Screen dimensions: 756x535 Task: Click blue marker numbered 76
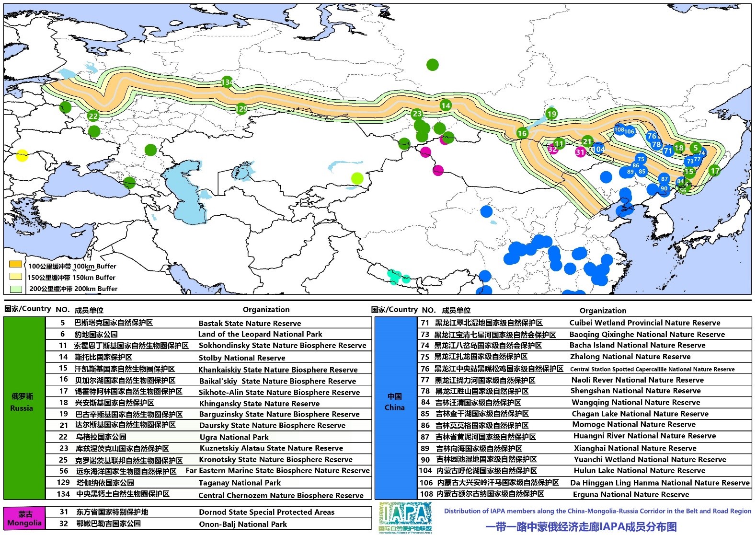(x=652, y=136)
